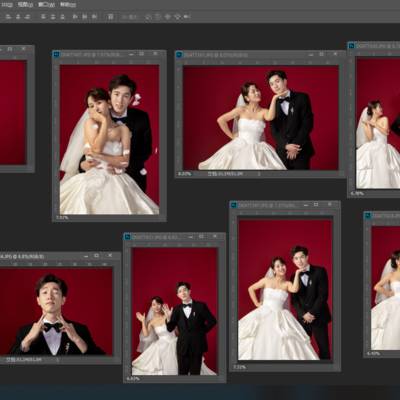This screenshot has height=400, width=400.
Task: Click document size info in groom solo window
Action: click(24, 360)
